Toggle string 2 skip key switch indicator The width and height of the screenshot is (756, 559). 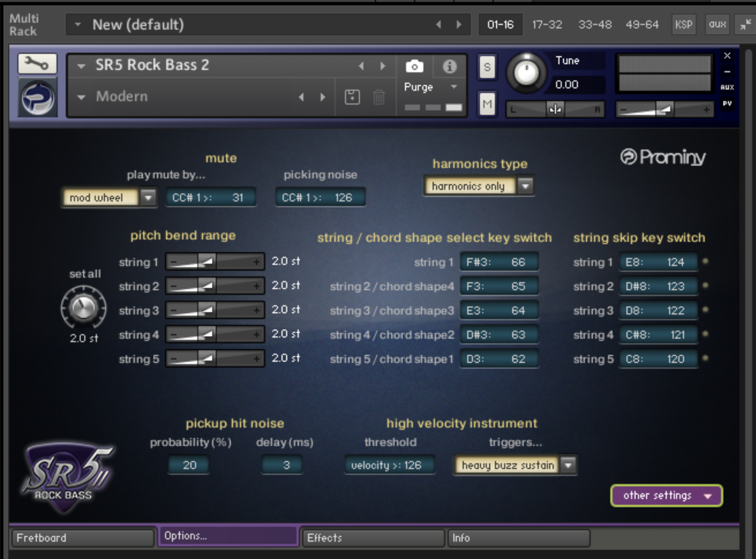point(705,286)
